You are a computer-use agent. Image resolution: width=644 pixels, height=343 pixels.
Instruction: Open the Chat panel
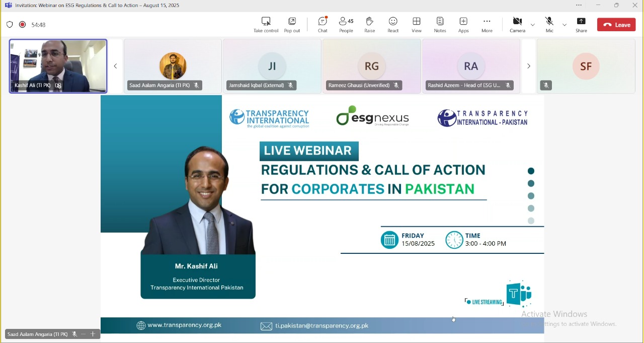click(x=323, y=24)
